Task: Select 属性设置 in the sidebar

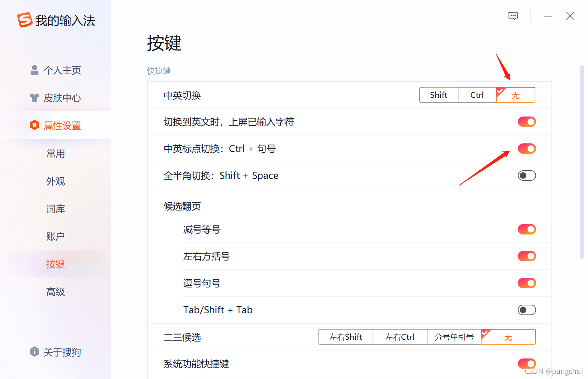Action: (56, 125)
